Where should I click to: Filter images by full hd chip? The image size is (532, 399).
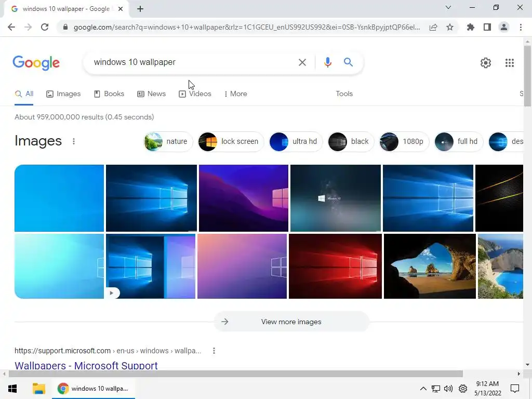tap(459, 141)
